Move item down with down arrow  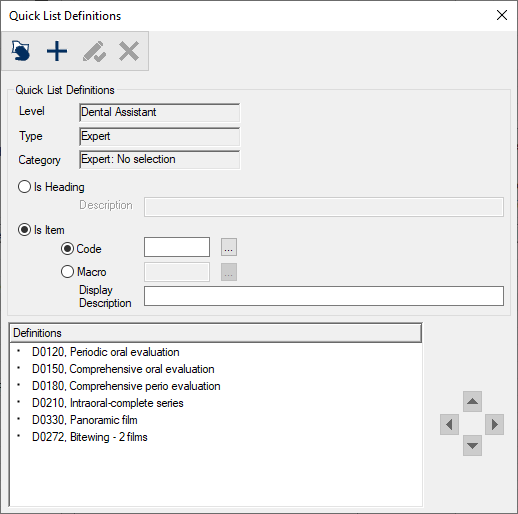pos(472,445)
